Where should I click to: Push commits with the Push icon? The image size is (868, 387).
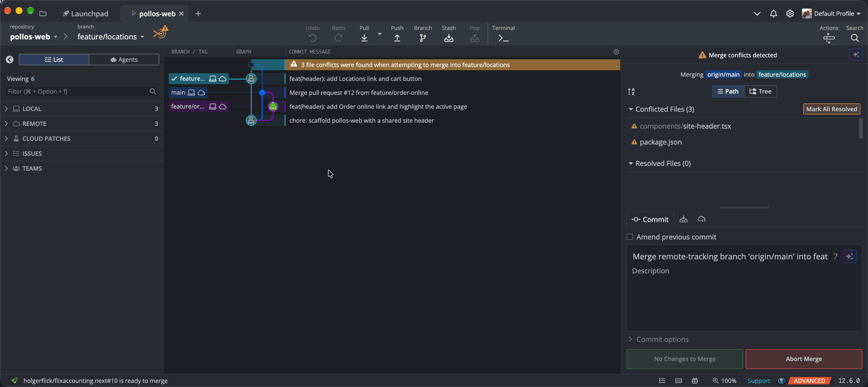tap(397, 38)
